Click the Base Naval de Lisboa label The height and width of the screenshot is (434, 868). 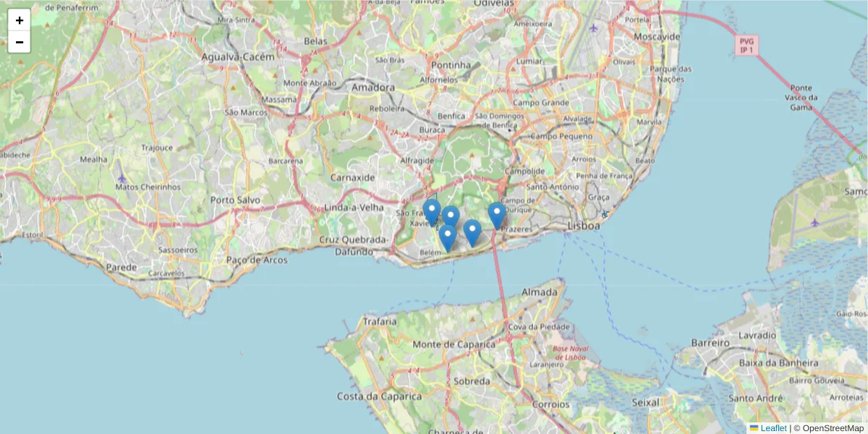tap(571, 354)
